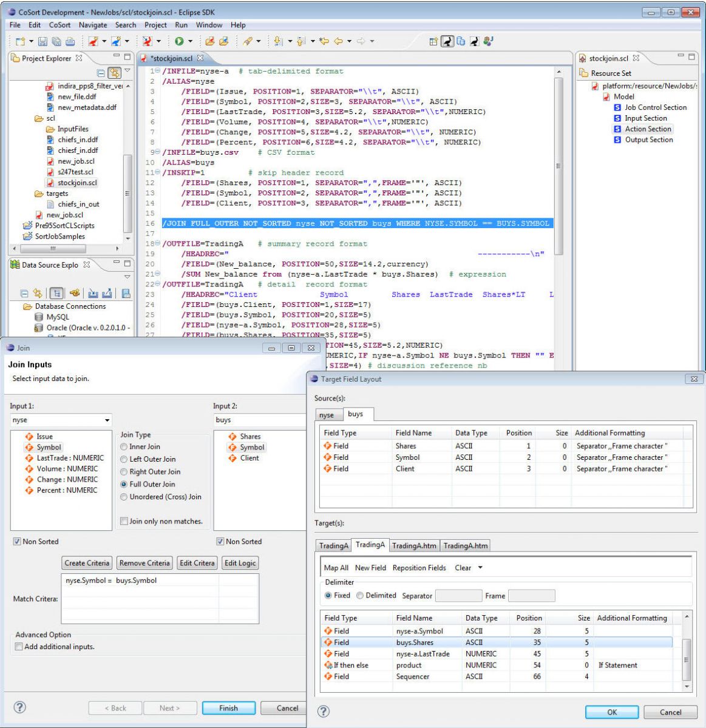This screenshot has width=706, height=728.
Task: Click the blue save icon in Data Source Explorer
Action: pyautogui.click(x=126, y=293)
